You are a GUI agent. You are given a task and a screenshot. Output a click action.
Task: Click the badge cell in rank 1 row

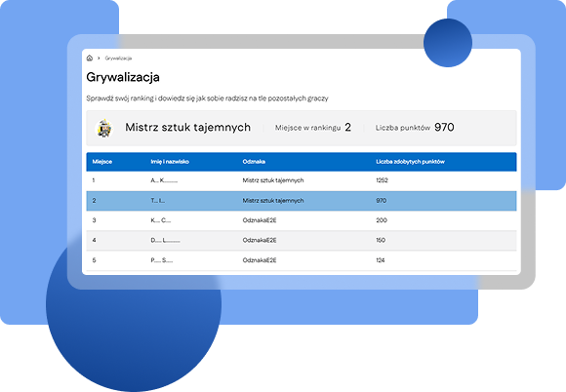pos(273,180)
